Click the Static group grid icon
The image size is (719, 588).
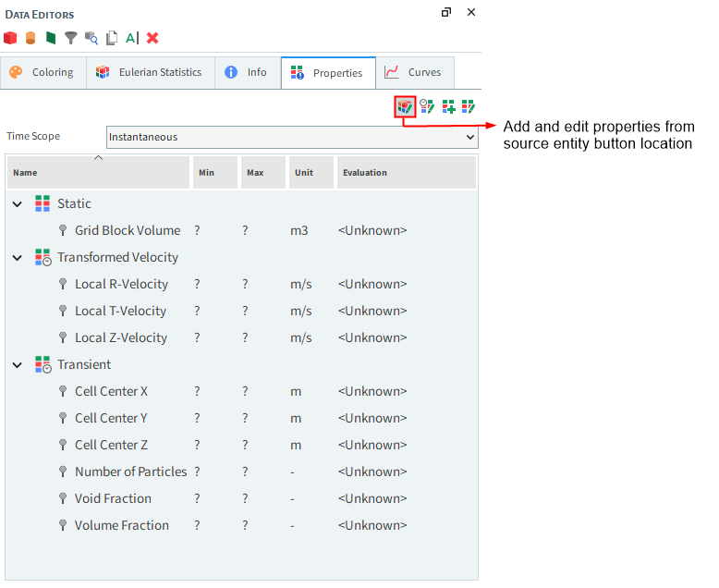click(43, 203)
